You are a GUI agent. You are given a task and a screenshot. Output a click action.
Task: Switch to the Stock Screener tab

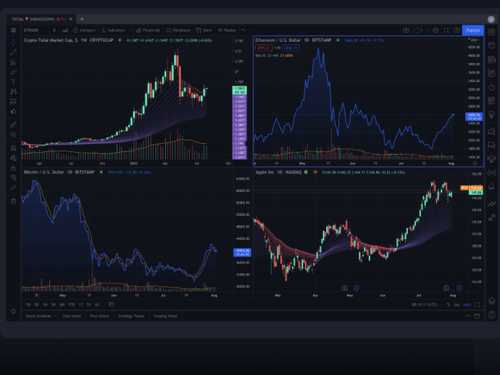pos(39,316)
